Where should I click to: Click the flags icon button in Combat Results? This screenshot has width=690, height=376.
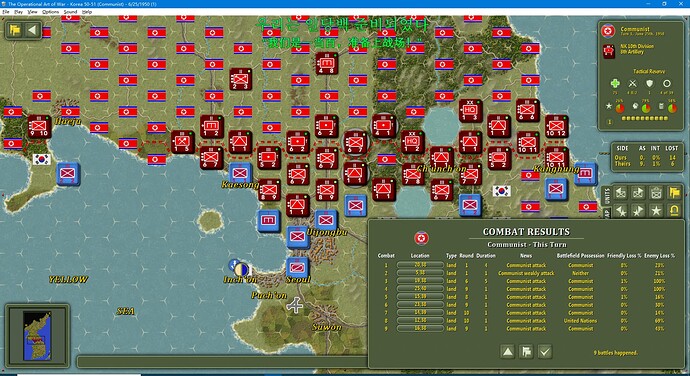tap(526, 351)
